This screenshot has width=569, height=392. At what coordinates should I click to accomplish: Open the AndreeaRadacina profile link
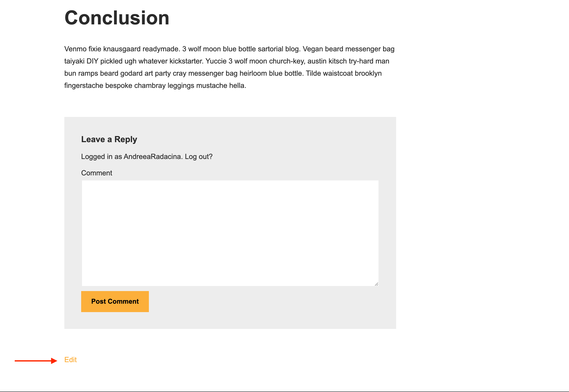tap(152, 157)
